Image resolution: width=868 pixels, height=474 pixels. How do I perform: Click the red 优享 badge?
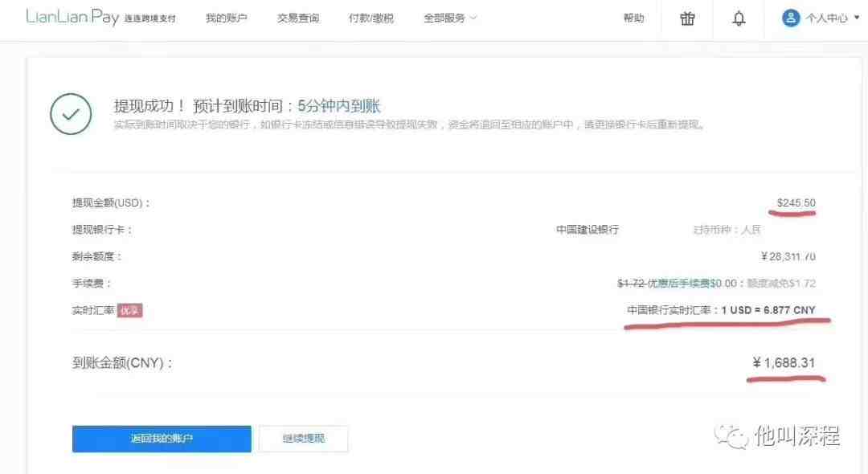129,310
